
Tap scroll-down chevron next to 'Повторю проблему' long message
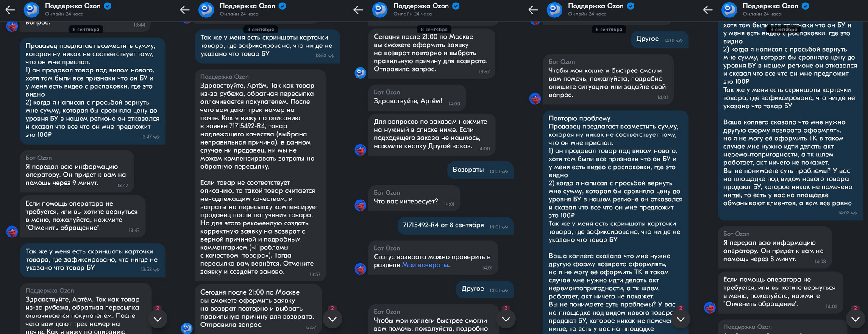pyautogui.click(x=681, y=319)
